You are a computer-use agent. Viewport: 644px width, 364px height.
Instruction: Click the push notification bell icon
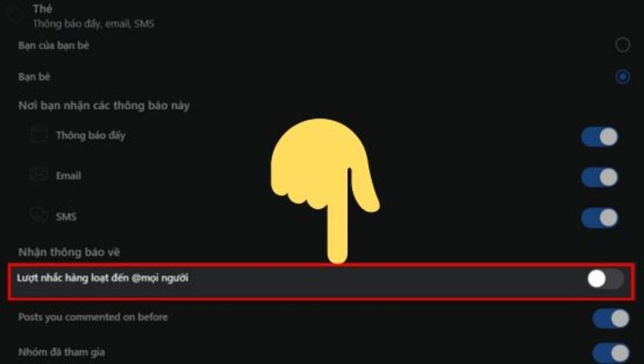click(x=39, y=134)
